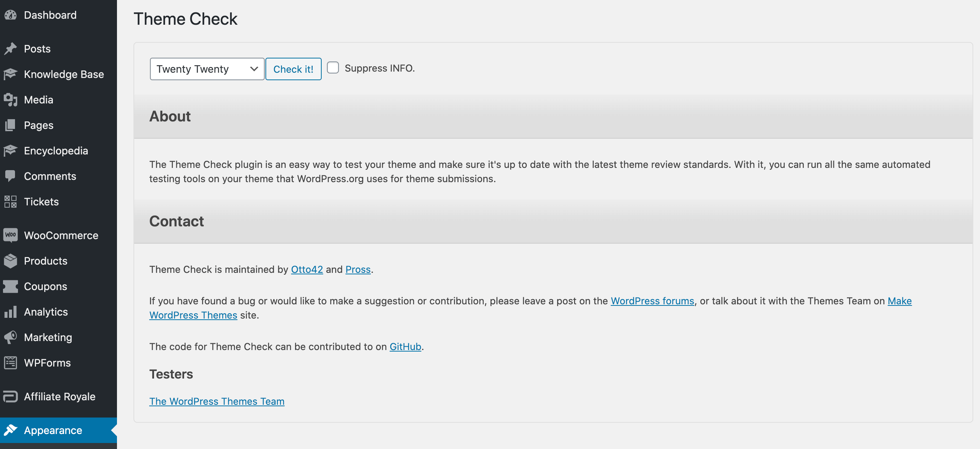Click the Comments speech bubble icon

tap(10, 176)
